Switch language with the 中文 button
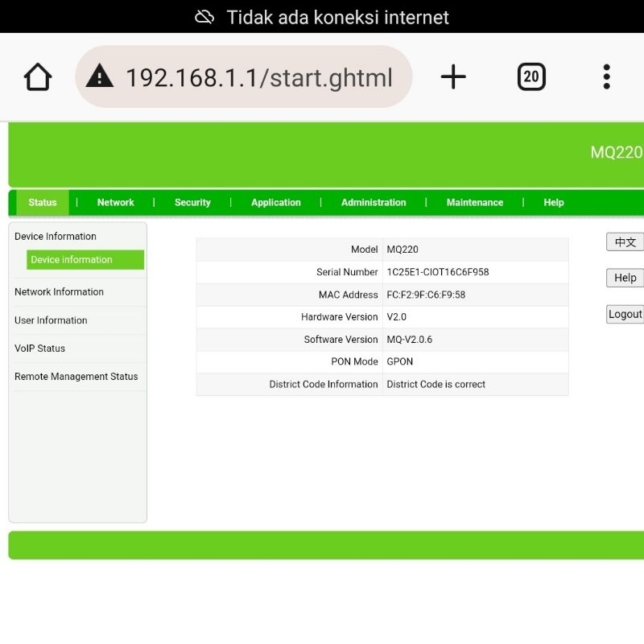This screenshot has height=644, width=644. (625, 242)
